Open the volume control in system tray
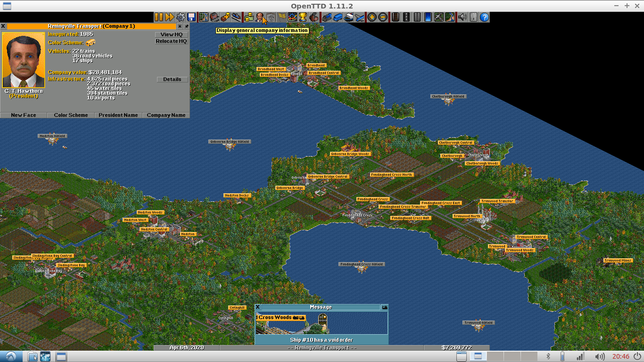 point(600,356)
